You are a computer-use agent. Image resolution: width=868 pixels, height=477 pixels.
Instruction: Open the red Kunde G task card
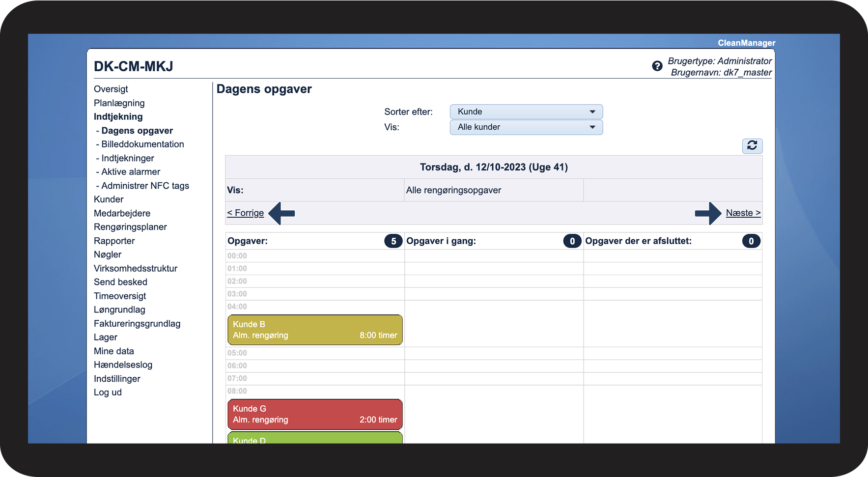[315, 414]
